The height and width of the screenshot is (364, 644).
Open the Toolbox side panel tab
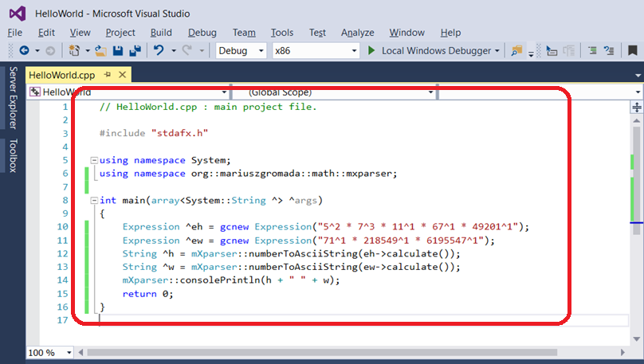[x=13, y=155]
